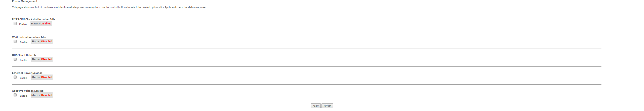Click the Enable label under DRAM Self Refresh
644x111 pixels.
click(24, 60)
